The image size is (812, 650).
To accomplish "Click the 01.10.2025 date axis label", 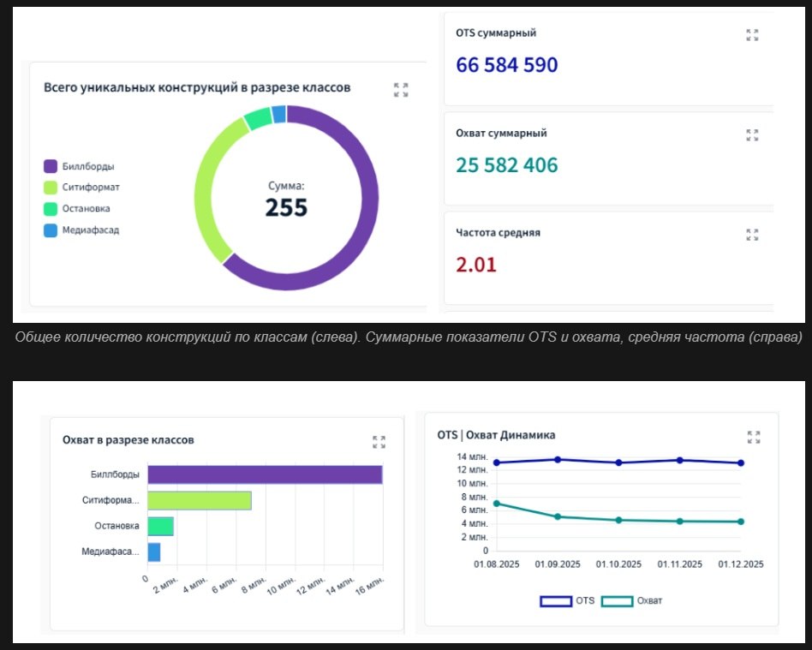I will [x=618, y=564].
